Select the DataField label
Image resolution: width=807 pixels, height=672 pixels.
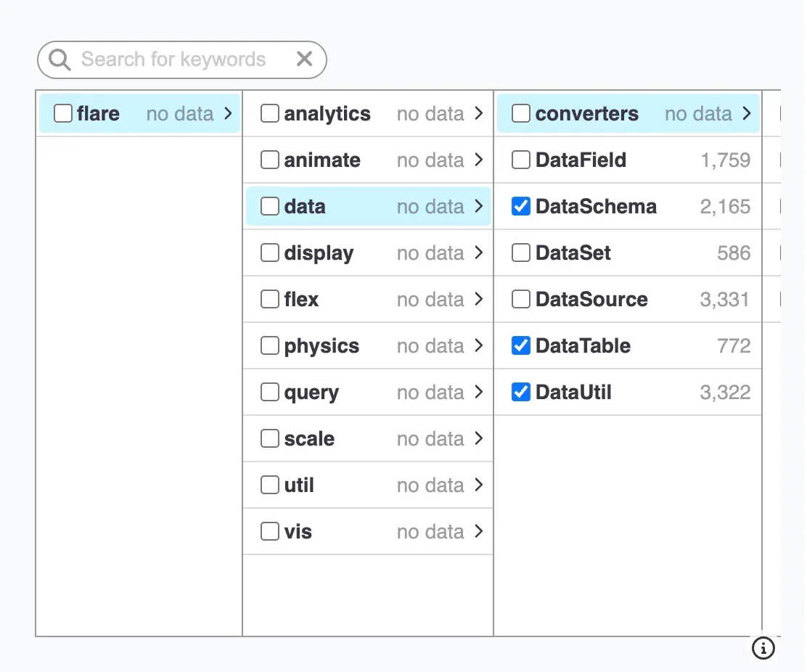(x=581, y=160)
